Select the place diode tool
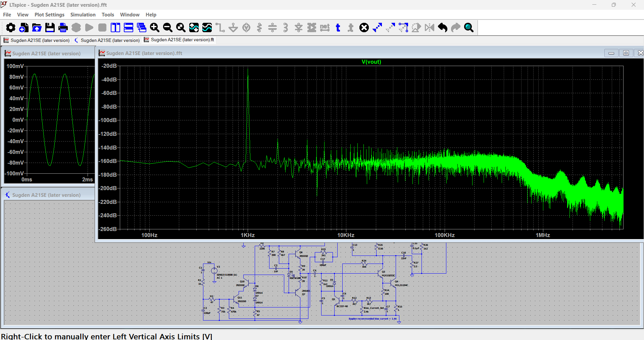 click(x=299, y=27)
